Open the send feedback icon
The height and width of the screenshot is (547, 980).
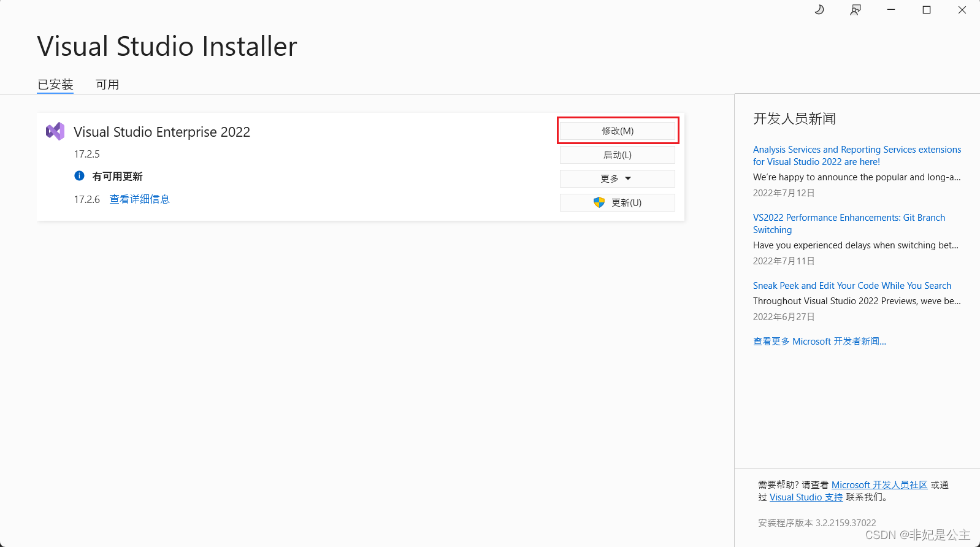(855, 10)
